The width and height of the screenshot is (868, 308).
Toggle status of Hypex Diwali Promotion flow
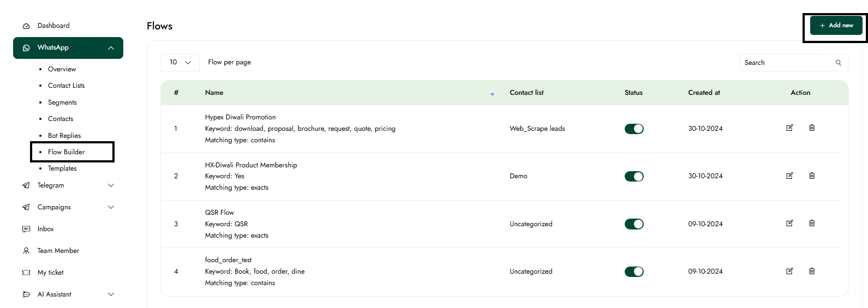pyautogui.click(x=633, y=129)
